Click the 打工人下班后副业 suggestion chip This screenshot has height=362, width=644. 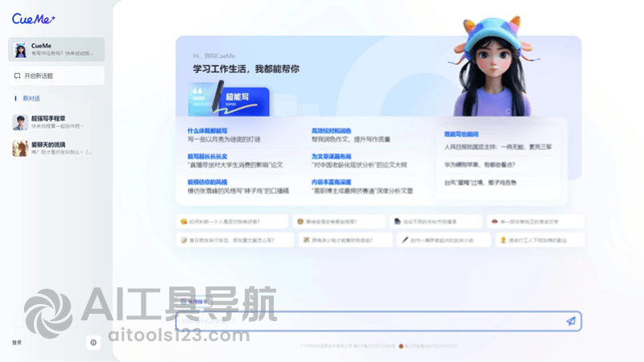pyautogui.click(x=539, y=240)
